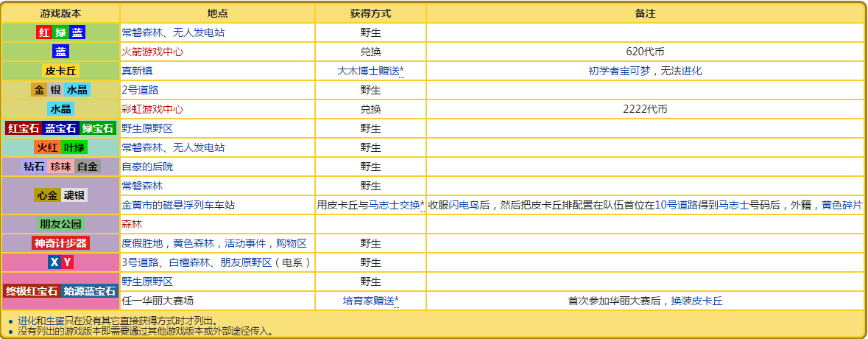Image resolution: width=868 pixels, height=339 pixels.
Task: Open the 绿宝石 version badge
Action: pos(98,128)
